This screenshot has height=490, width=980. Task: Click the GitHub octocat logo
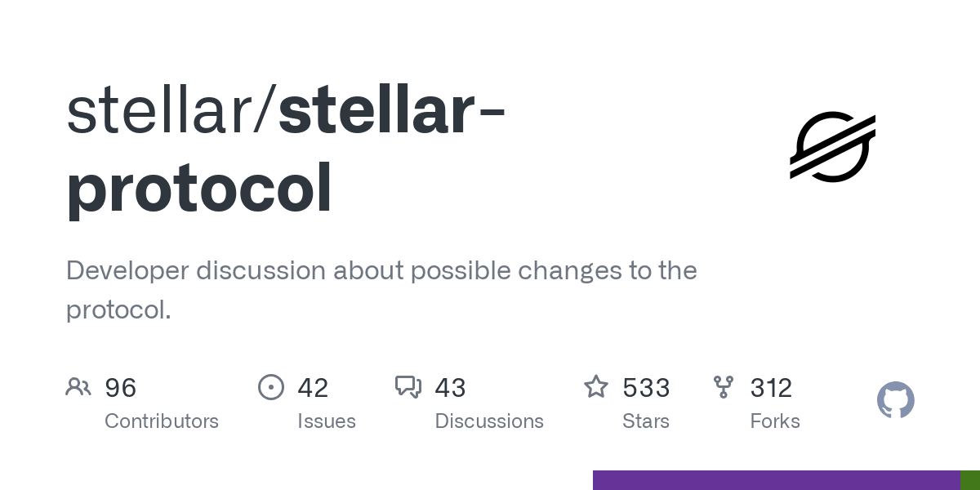tap(895, 401)
